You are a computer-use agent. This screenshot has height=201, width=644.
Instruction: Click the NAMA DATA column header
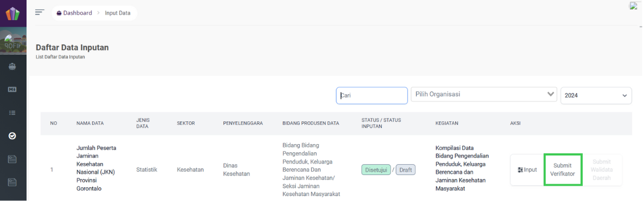[90, 123]
